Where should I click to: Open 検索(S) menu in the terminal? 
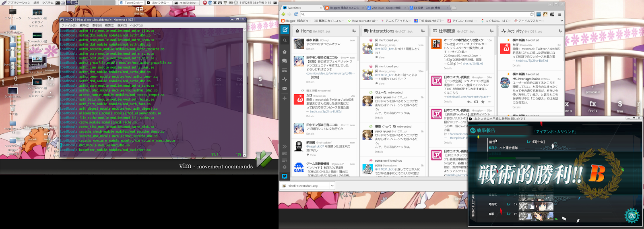[109, 25]
